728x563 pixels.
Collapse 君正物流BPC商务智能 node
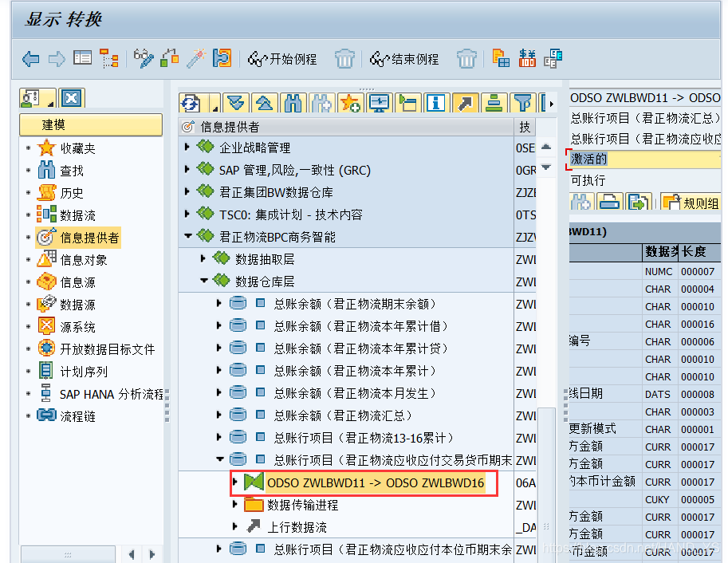coord(188,236)
